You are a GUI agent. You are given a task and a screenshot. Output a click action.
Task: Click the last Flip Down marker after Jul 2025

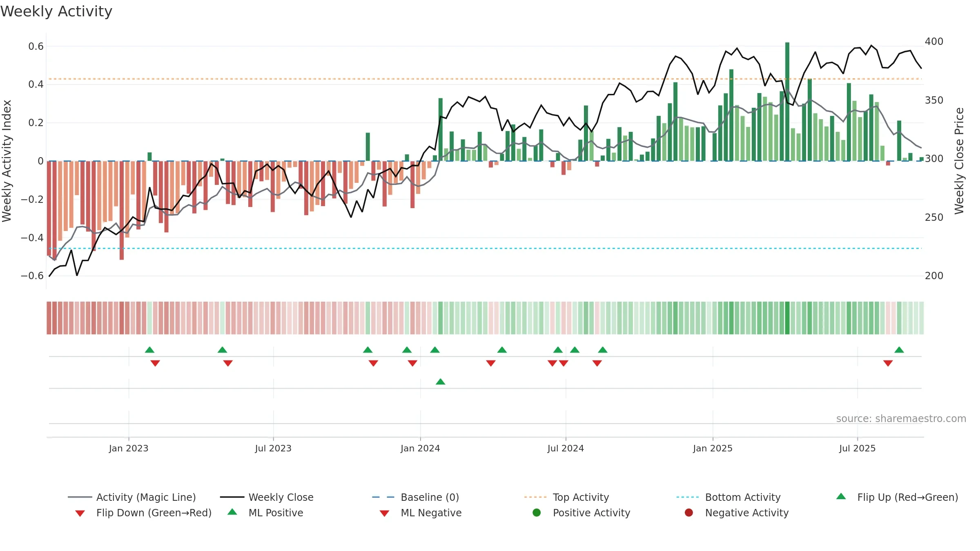tap(888, 363)
